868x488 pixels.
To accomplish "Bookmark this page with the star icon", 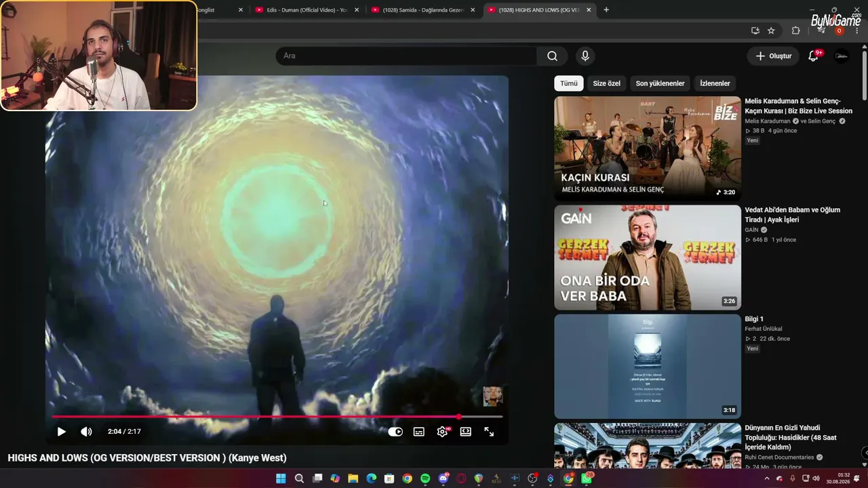I will click(x=771, y=30).
